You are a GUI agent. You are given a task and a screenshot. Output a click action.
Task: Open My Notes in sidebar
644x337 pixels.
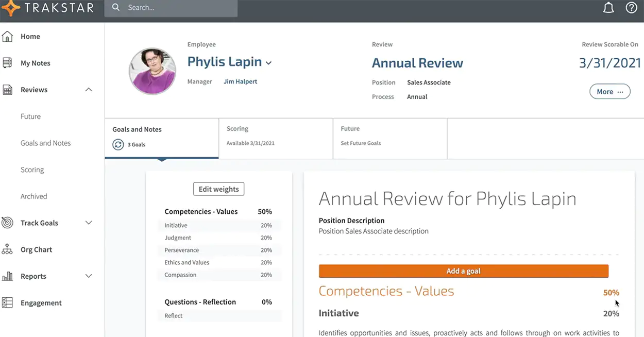point(36,63)
